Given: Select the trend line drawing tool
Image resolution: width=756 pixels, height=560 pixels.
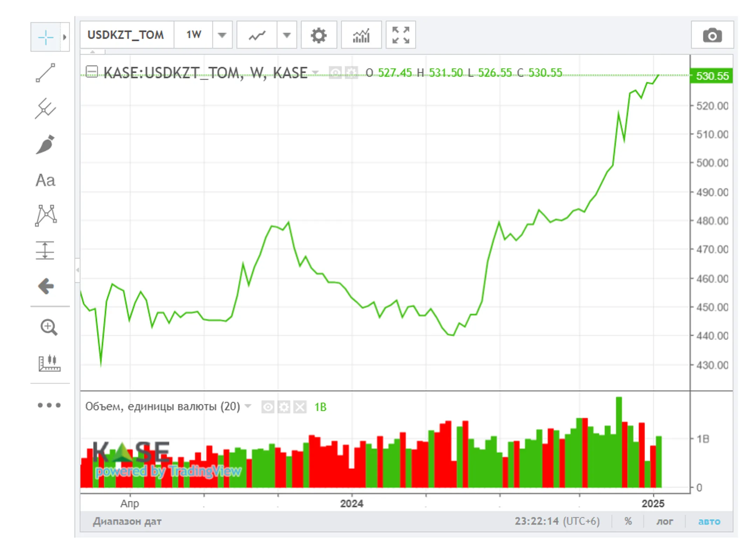Looking at the screenshot, I should (x=45, y=73).
